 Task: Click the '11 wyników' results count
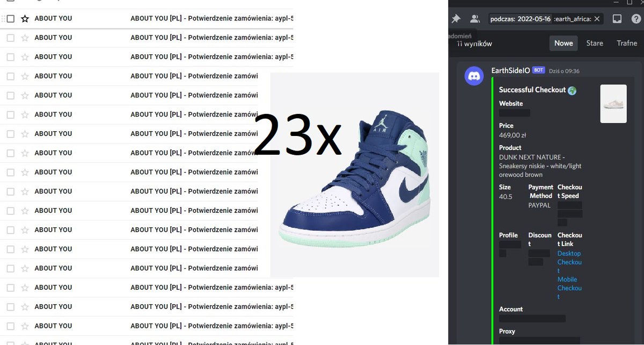coord(474,44)
